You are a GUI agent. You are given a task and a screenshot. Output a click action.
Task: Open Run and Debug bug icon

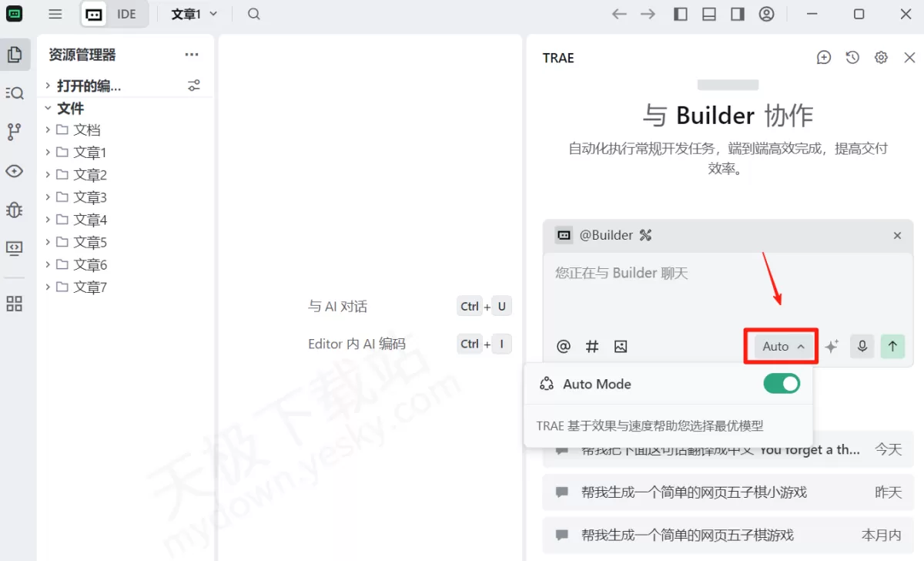point(14,210)
